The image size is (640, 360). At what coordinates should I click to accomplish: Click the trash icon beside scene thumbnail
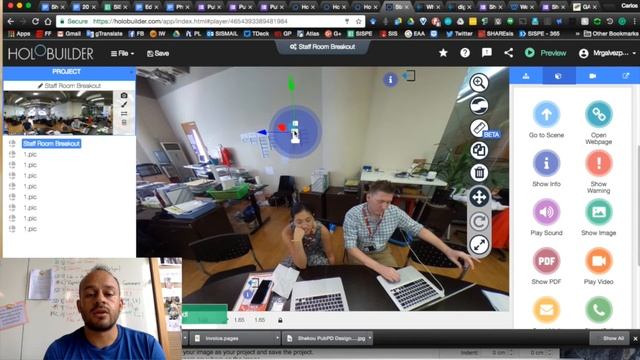[x=124, y=122]
